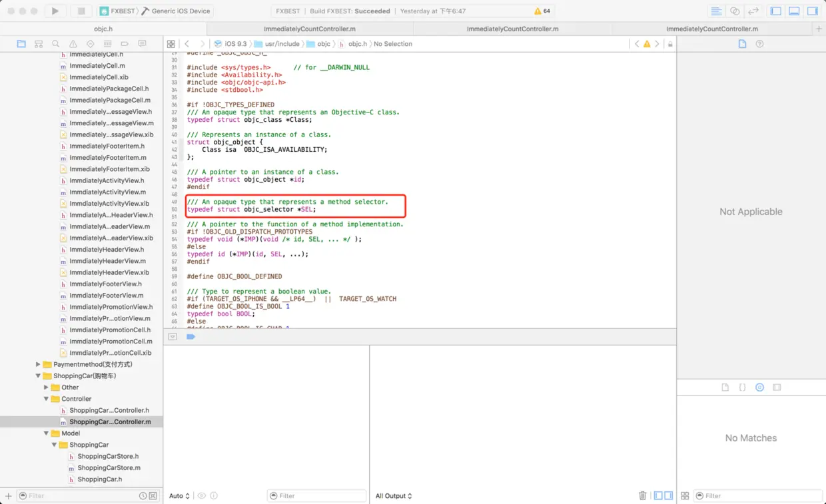Open the Auto variables view dropdown
826x504 pixels.
179,496
